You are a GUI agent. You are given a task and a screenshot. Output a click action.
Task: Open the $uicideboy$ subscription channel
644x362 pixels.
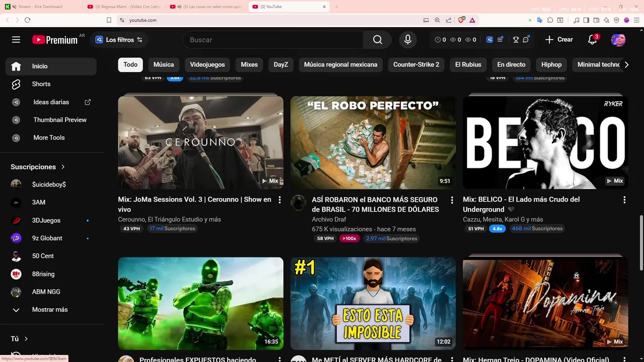tap(51, 185)
